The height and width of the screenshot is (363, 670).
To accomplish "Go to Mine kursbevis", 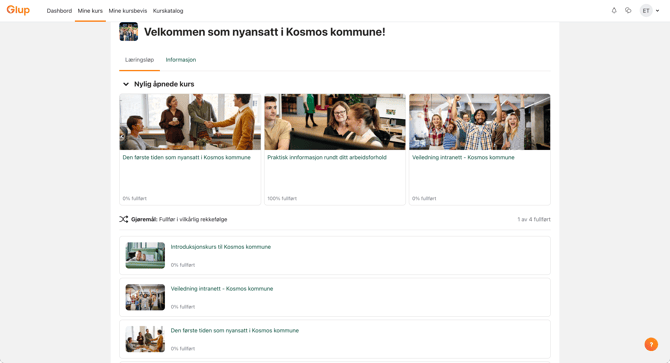I will [x=128, y=11].
